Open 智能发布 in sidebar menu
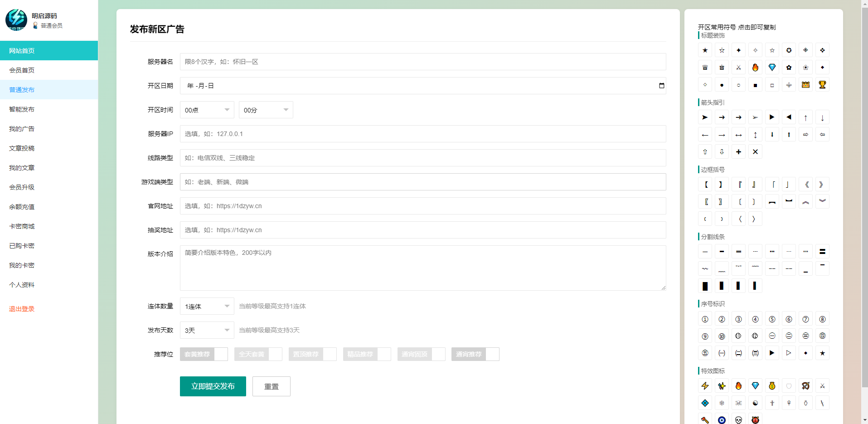Screen dimensions: 868x424 click(x=49, y=109)
